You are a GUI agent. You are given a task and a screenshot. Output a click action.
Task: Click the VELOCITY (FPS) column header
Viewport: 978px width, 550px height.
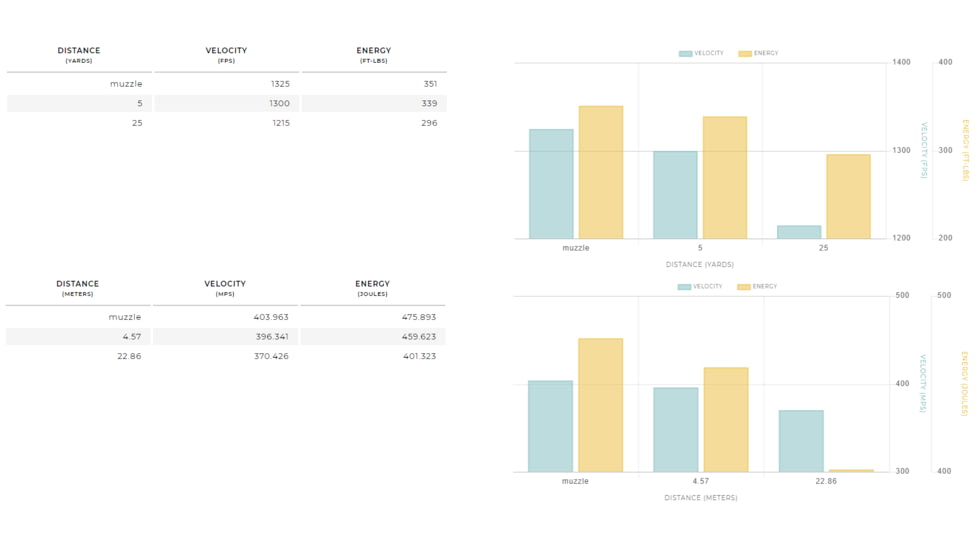[226, 55]
